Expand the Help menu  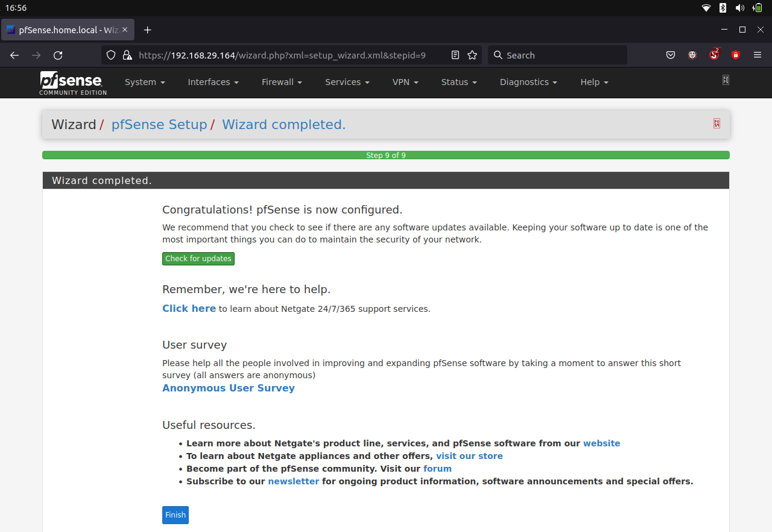coord(594,82)
